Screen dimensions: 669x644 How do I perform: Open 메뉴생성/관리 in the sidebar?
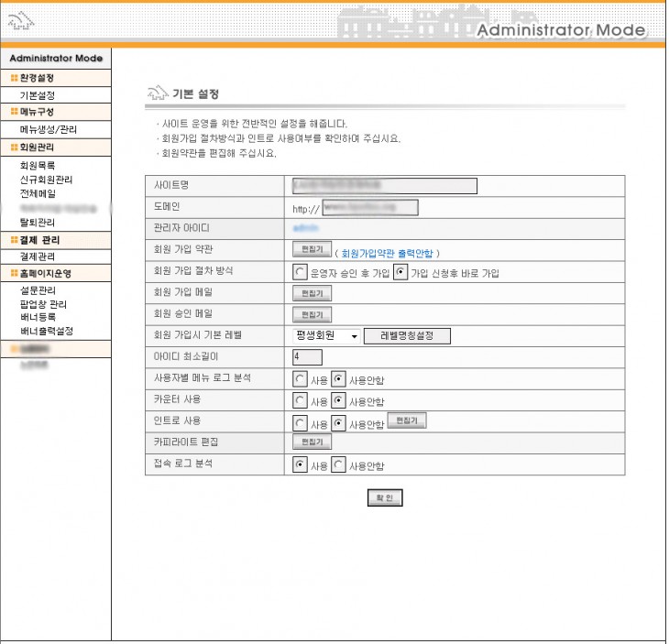click(49, 129)
